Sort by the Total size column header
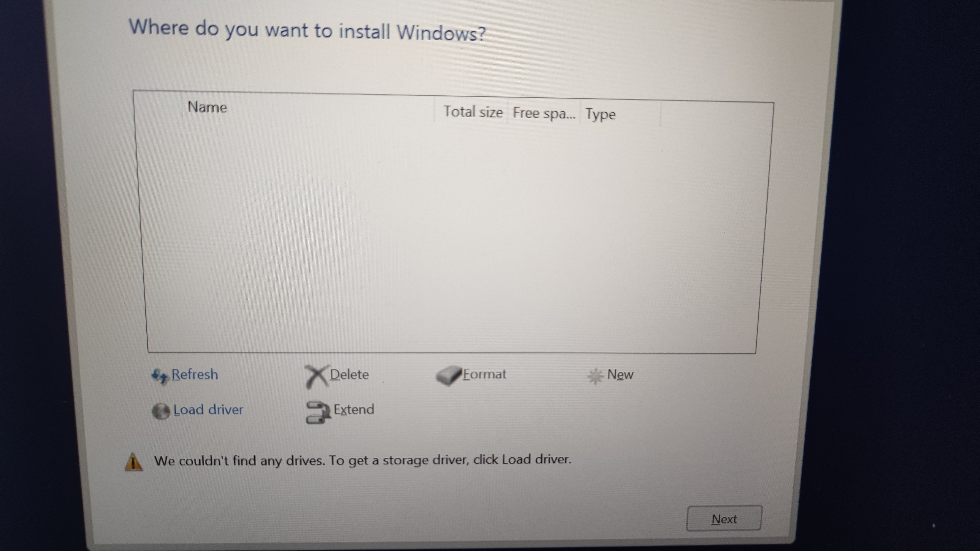 click(x=471, y=112)
